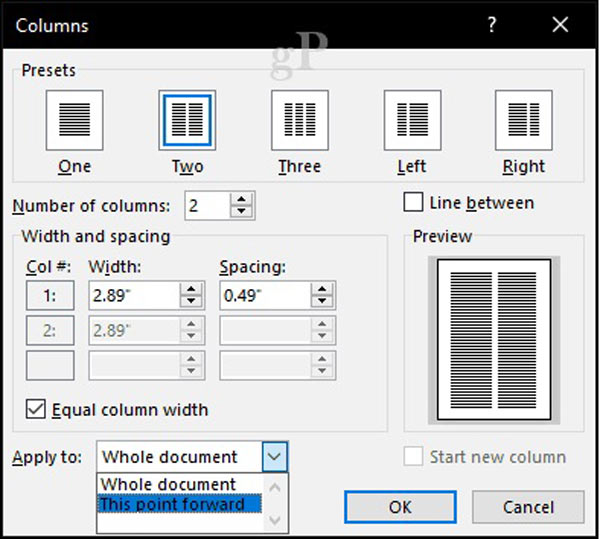Enable the Line between checkbox

[413, 202]
